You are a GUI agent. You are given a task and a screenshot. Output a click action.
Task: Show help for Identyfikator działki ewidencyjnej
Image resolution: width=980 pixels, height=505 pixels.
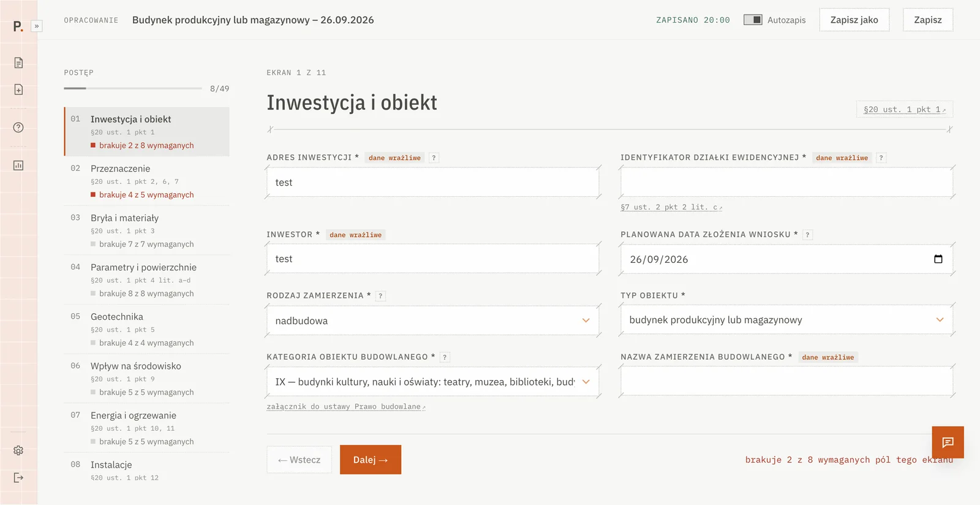[x=881, y=158]
